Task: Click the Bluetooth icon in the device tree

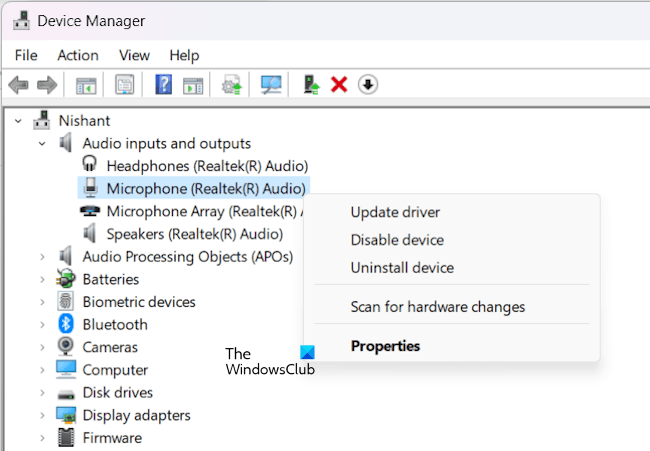Action: tap(66, 324)
